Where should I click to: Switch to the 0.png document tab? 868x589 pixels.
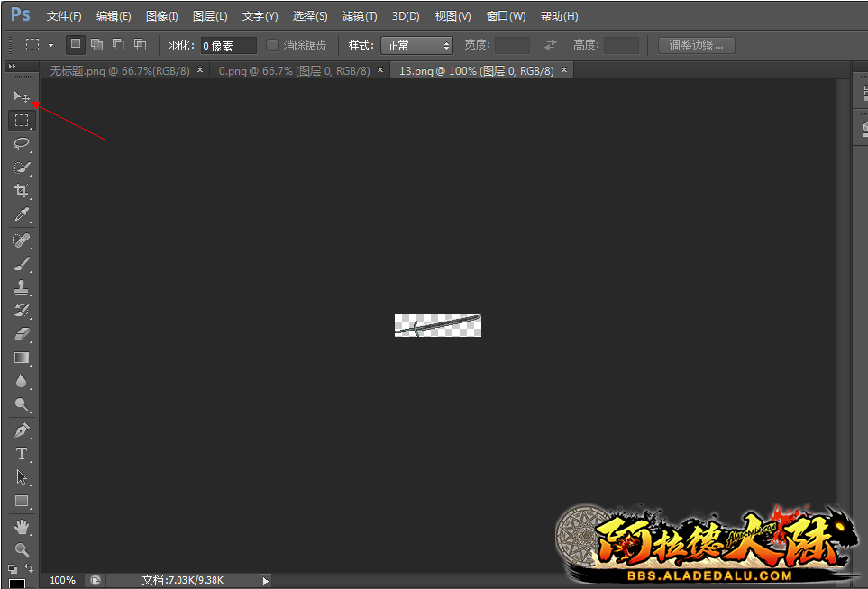tap(293, 70)
